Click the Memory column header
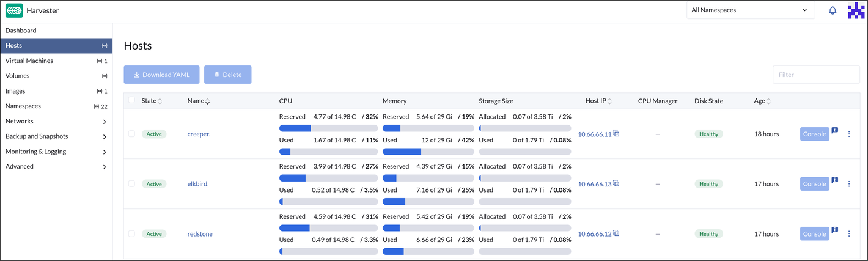 click(394, 101)
